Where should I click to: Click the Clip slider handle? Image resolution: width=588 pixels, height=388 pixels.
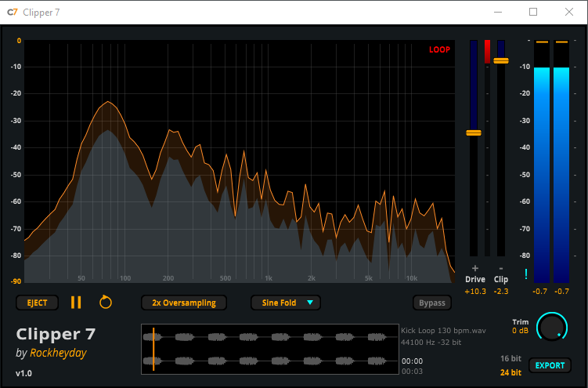501,60
